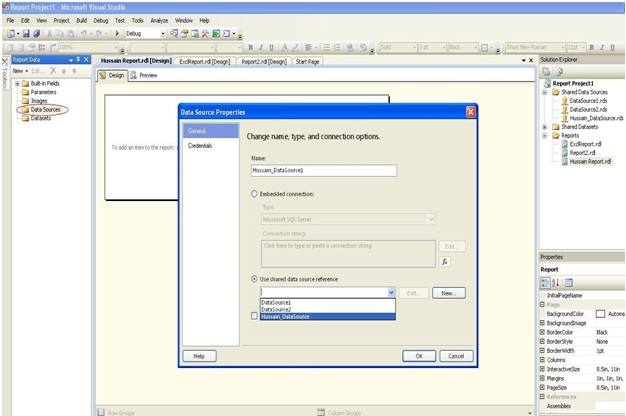Image resolution: width=626 pixels, height=416 pixels.
Task: Collapse the Reports folder in Solution Explorer
Action: point(545,136)
